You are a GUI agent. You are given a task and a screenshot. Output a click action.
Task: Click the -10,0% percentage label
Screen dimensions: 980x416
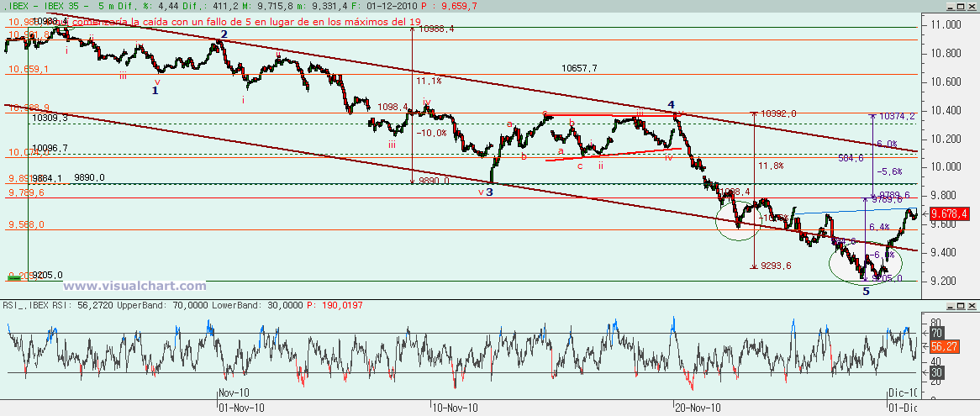(x=432, y=133)
